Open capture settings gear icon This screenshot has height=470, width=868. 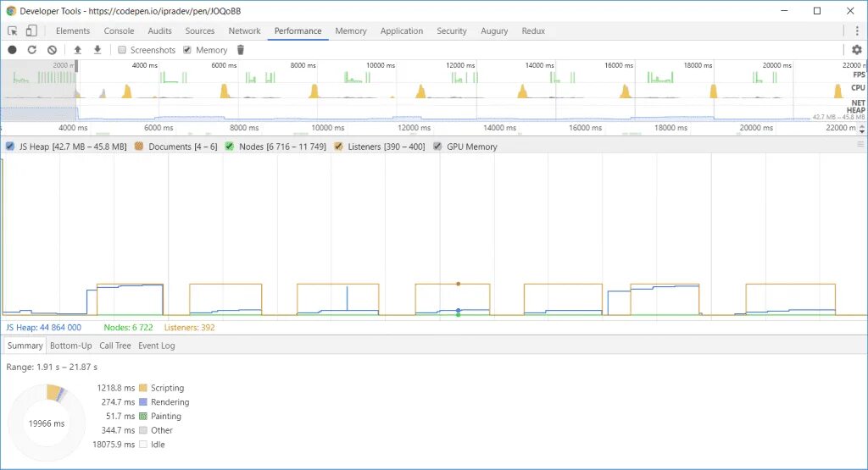click(x=857, y=50)
